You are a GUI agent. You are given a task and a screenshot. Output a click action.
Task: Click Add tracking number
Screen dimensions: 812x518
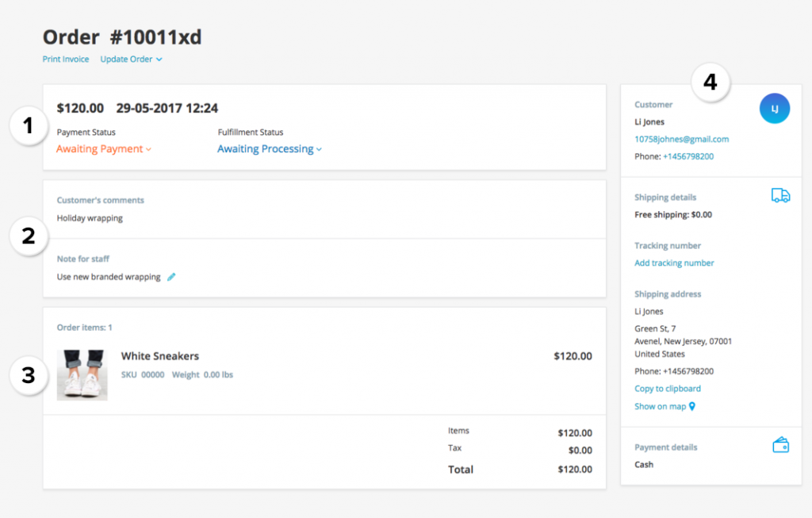[674, 263]
